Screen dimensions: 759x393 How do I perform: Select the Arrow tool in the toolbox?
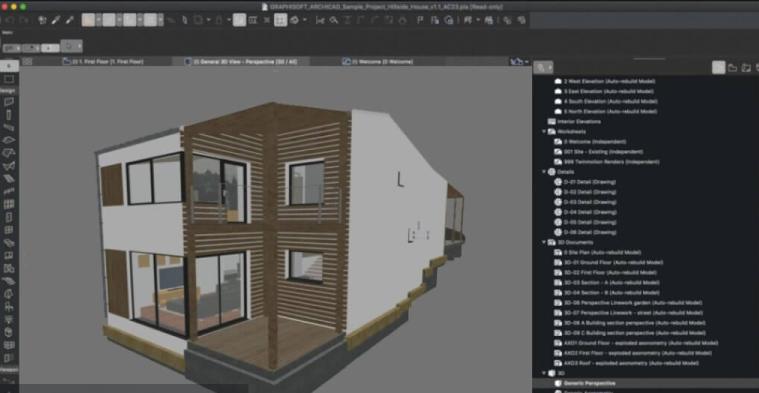click(x=9, y=66)
